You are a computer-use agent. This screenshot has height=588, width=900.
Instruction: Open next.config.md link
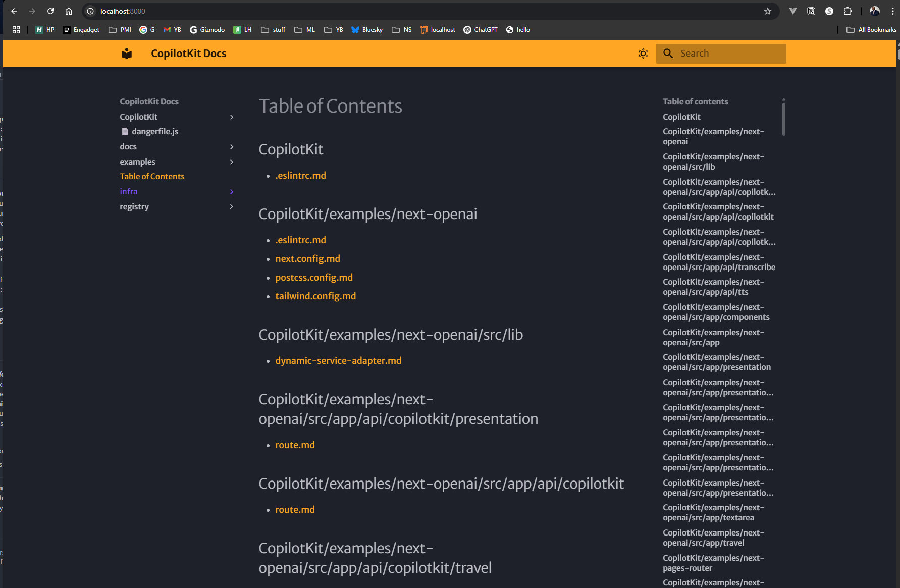tap(307, 258)
